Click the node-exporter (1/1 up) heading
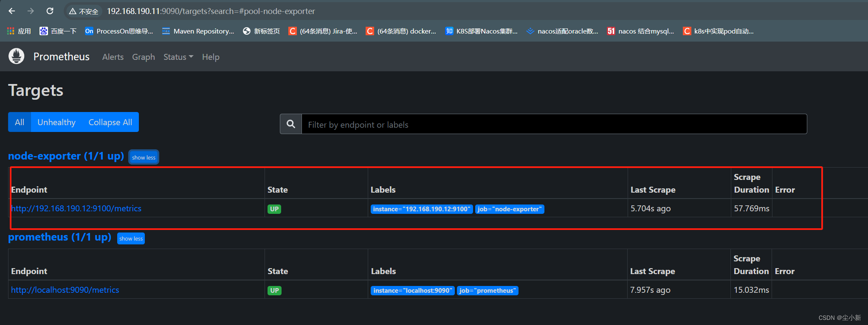 click(x=66, y=156)
